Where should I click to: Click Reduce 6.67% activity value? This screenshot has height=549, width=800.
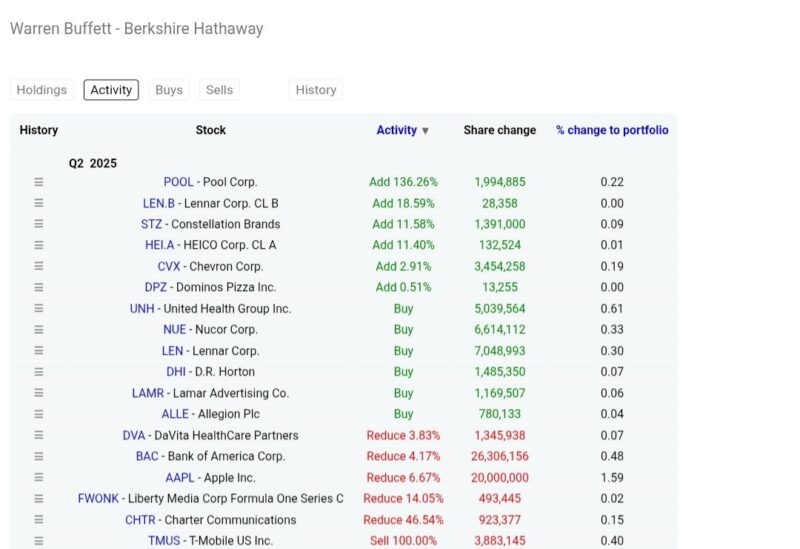(x=403, y=478)
